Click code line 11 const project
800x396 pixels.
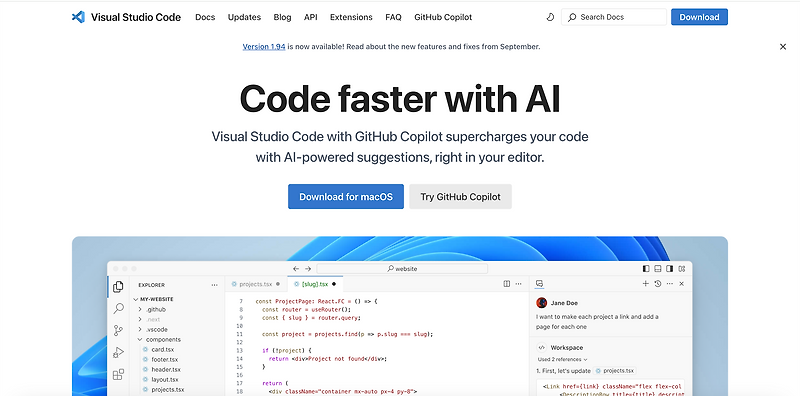347,334
